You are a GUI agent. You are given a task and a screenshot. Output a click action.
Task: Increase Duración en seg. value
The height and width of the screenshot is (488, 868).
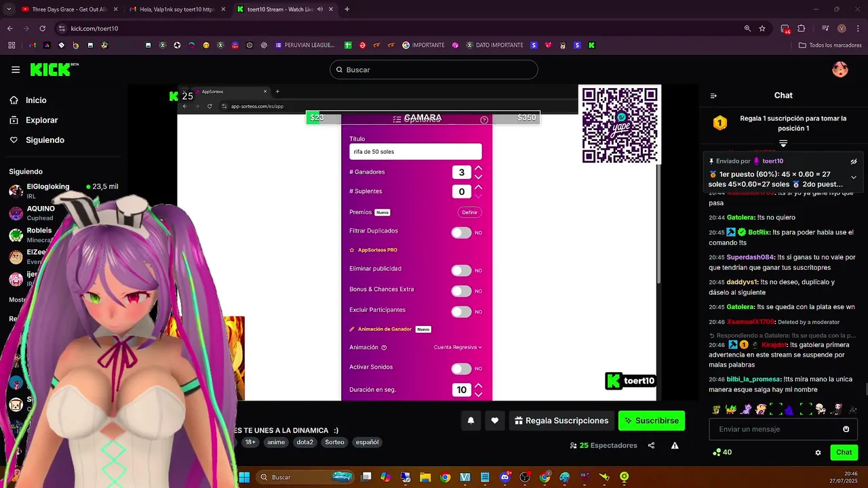pos(478,385)
